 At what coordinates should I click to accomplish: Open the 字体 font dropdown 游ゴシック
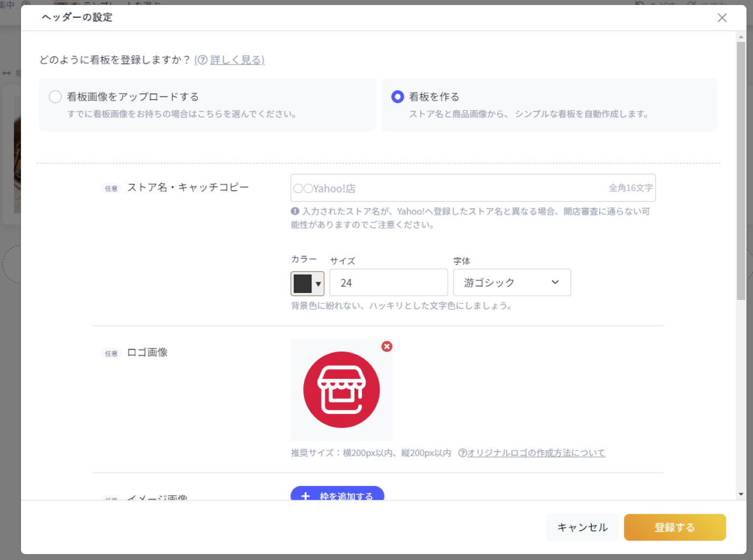pyautogui.click(x=512, y=283)
